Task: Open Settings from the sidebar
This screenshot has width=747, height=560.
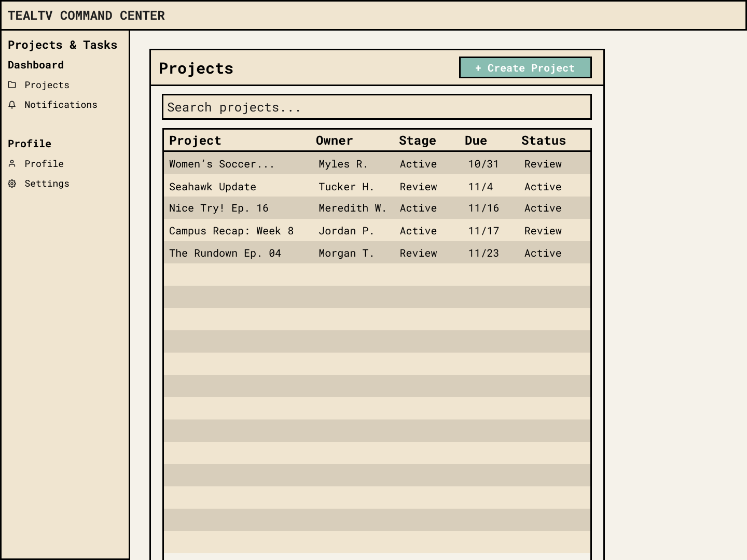Action: click(47, 184)
